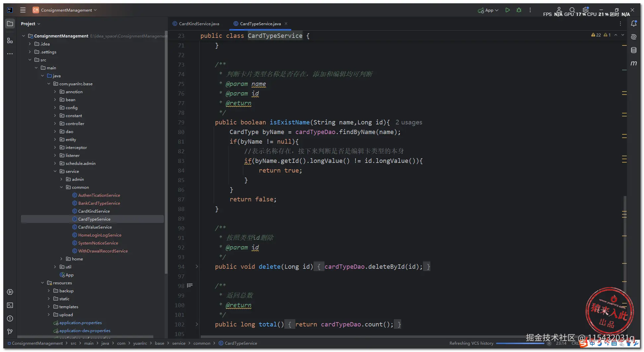644x352 pixels.
Task: Open the Notifications bell panel
Action: (x=634, y=24)
